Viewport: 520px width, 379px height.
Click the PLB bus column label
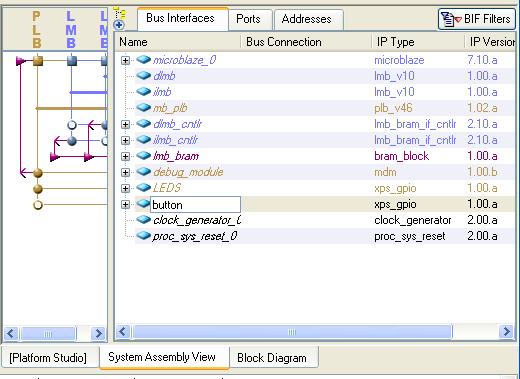point(37,30)
